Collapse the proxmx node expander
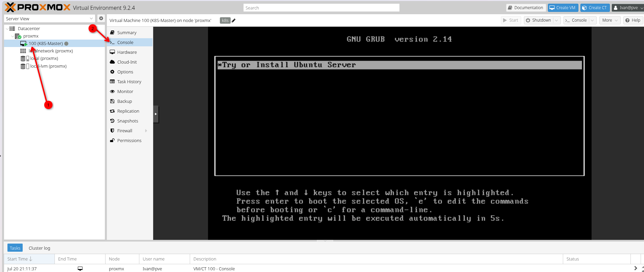 13,36
